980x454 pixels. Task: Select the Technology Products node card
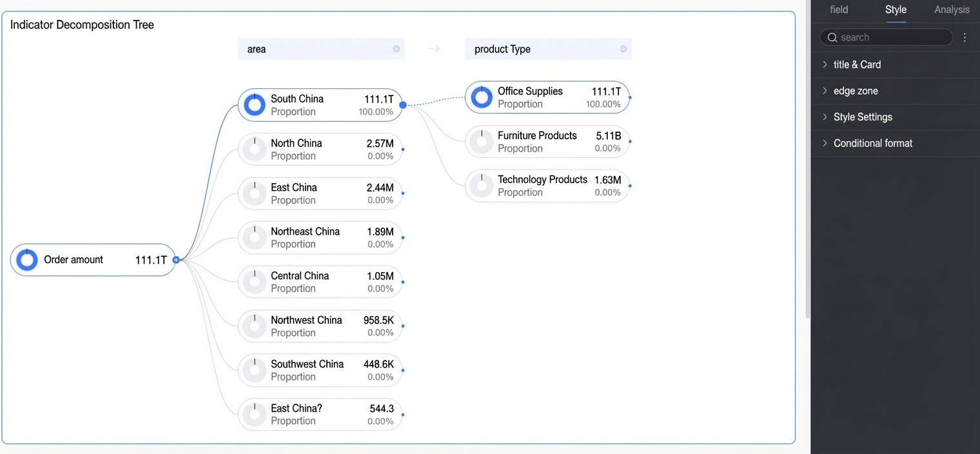pos(547,186)
